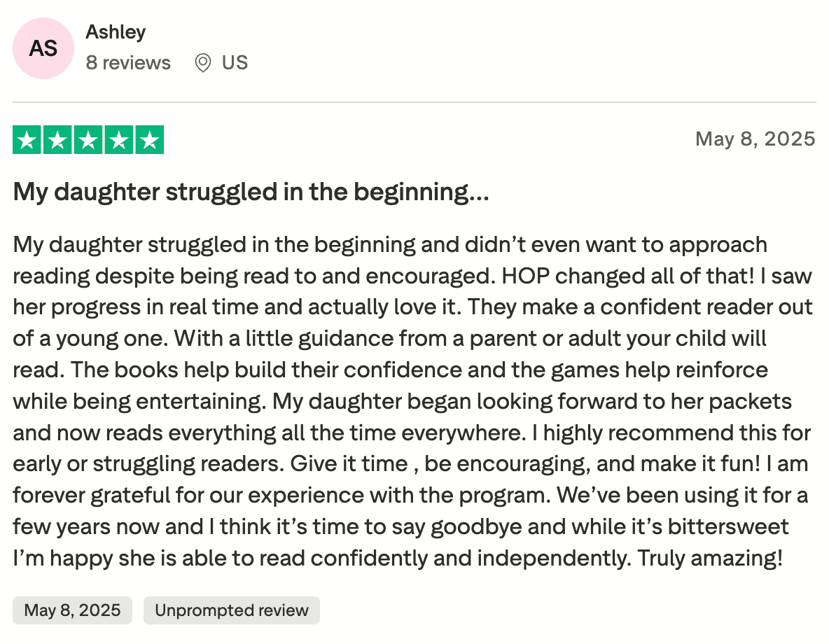Screen dimensions: 829x644
Task: Click the pink AS profile avatar
Action: point(43,48)
